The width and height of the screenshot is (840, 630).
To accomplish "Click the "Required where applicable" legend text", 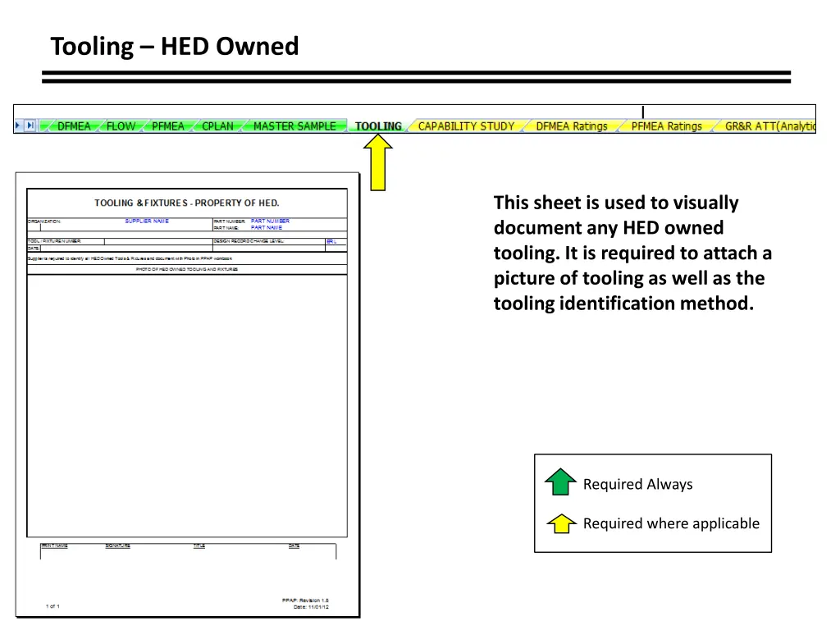I will [671, 523].
